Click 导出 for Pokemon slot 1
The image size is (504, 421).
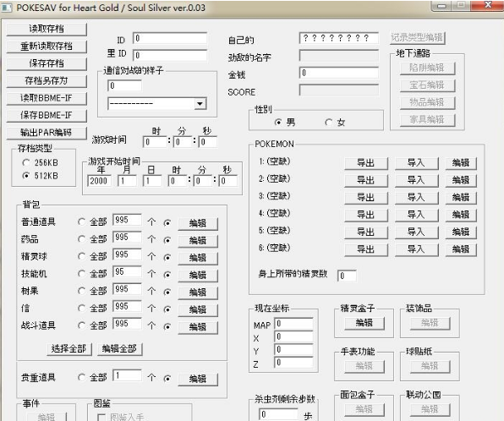click(366, 163)
